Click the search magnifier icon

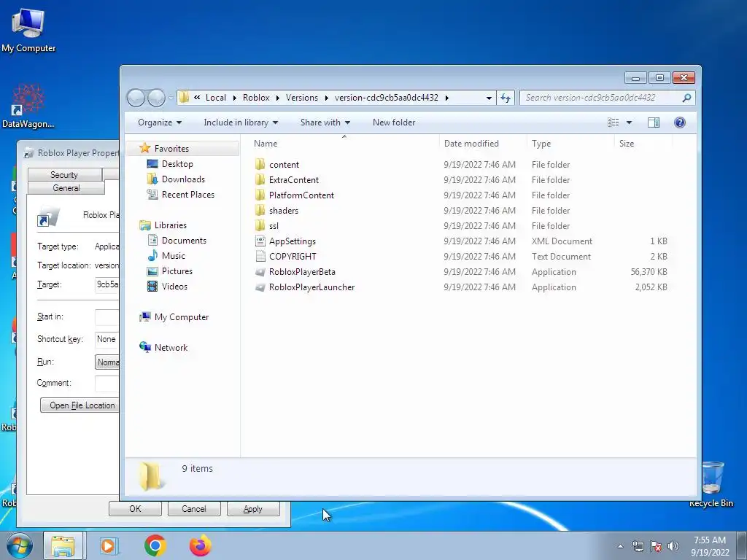coord(686,98)
